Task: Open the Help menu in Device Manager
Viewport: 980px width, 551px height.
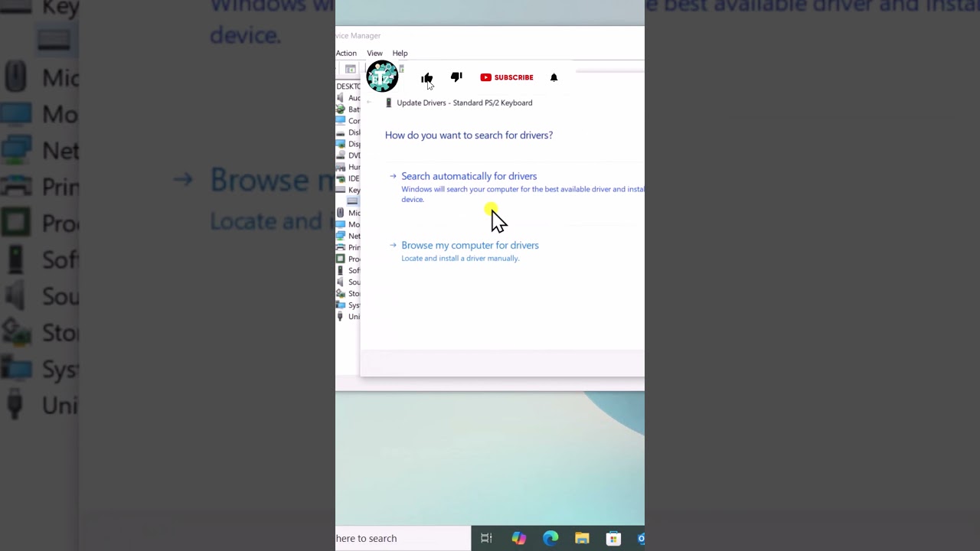Action: tap(400, 53)
